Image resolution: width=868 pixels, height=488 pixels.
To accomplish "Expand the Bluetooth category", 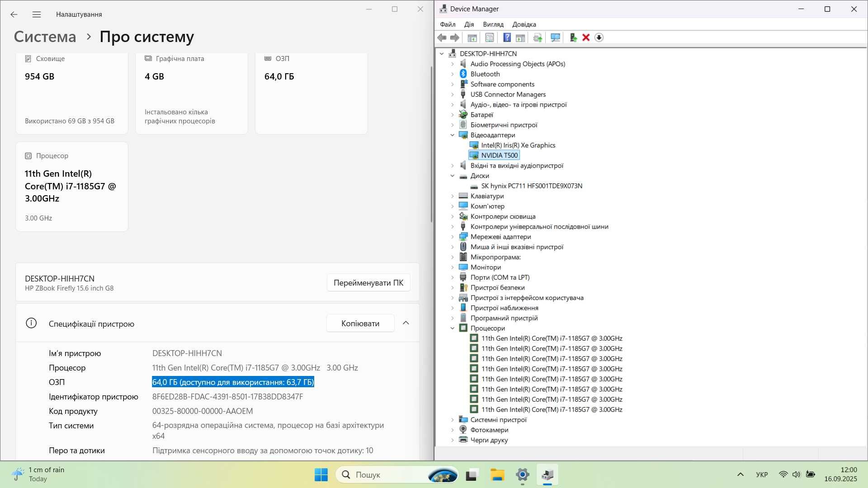I will [453, 74].
